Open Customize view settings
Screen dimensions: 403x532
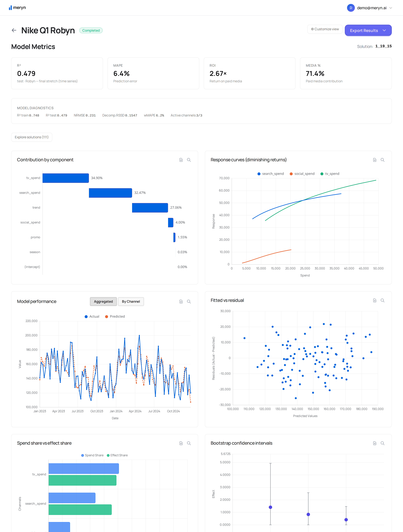[325, 29]
